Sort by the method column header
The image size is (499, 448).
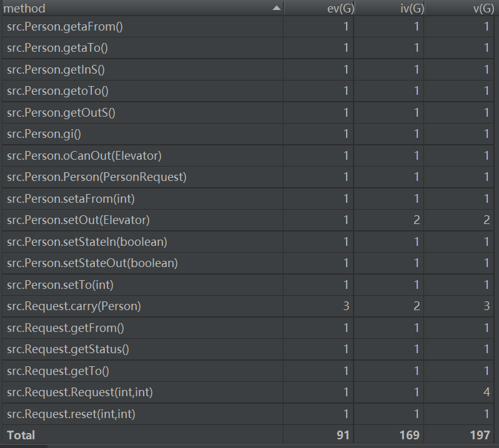point(142,8)
